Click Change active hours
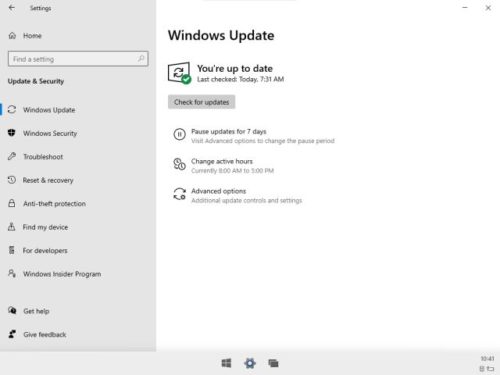The width and height of the screenshot is (500, 375). [x=222, y=161]
